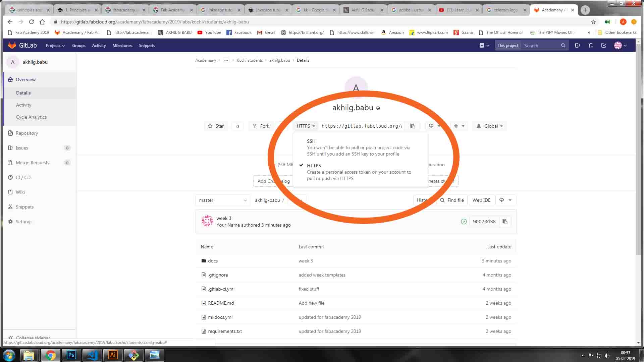Image resolution: width=644 pixels, height=362 pixels.
Task: Expand the Projects menu in navbar
Action: tap(55, 46)
